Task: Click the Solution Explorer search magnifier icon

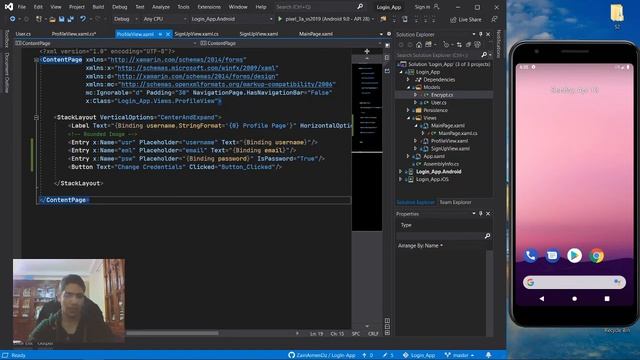Action: [484, 55]
